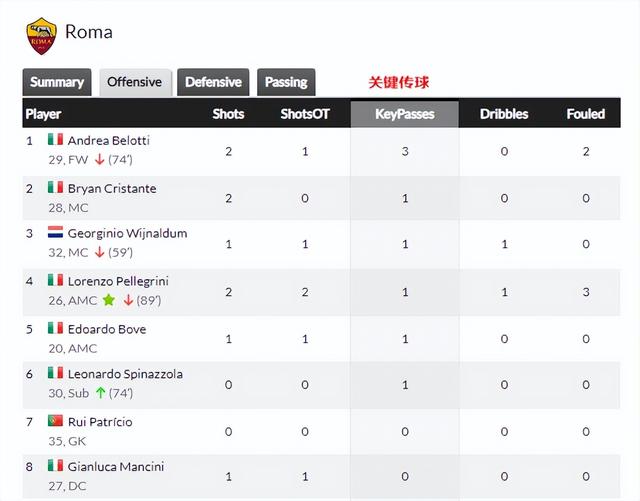640x501 pixels.
Task: Click the Italy flag beside Bryan Cristante
Action: (x=56, y=187)
